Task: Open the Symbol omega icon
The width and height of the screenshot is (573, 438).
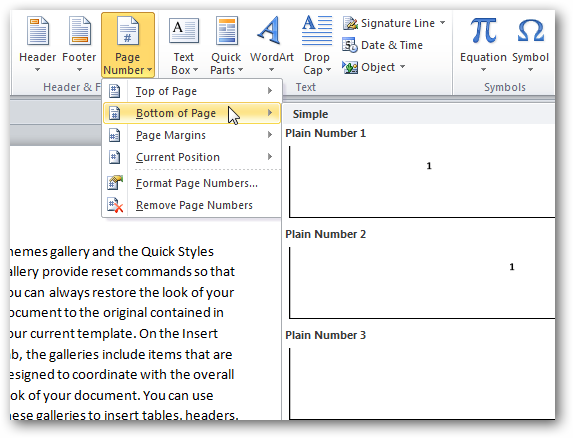Action: (531, 31)
